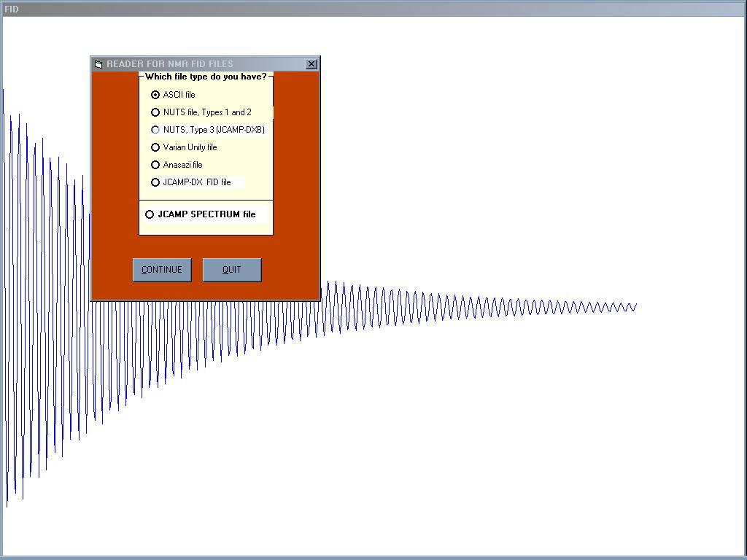
Task: Click the FID window title text
Action: pos(12,9)
